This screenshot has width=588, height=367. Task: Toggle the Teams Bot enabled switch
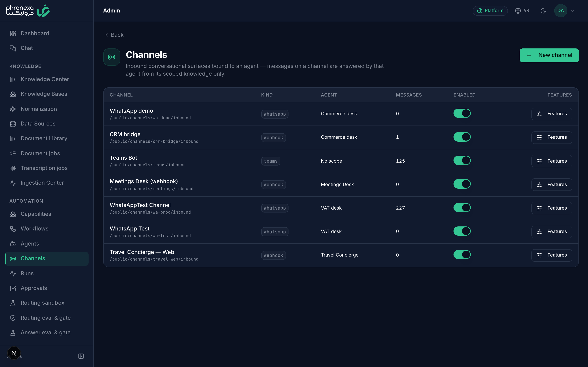click(462, 160)
